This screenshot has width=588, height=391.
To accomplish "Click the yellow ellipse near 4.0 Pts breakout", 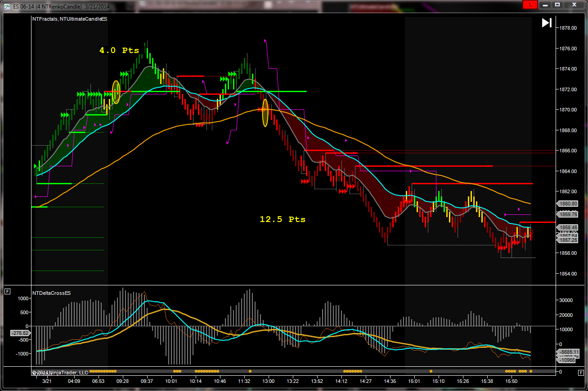I will (116, 92).
